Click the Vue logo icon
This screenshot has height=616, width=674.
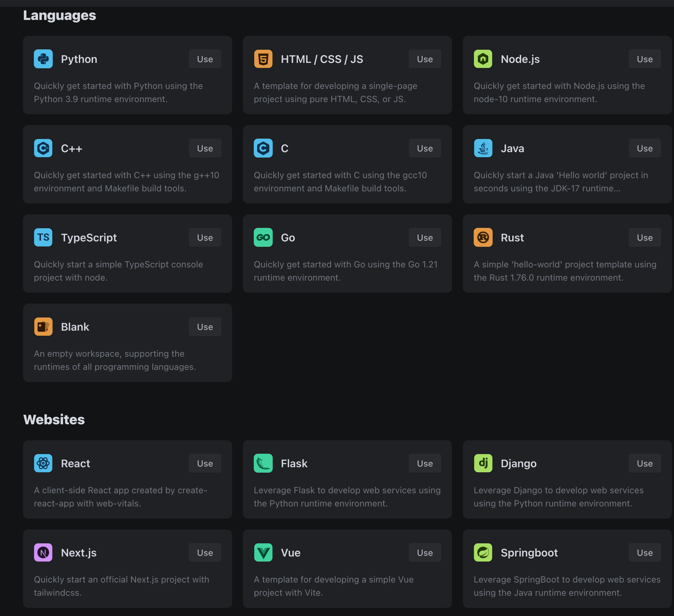click(x=263, y=552)
